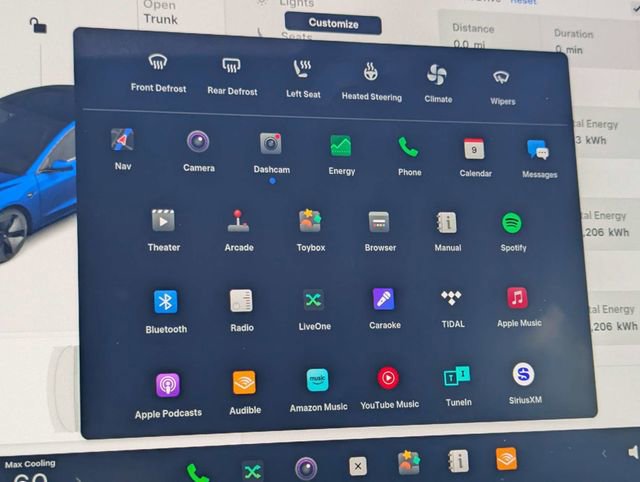Open the Bluetooth settings app
The image size is (640, 482).
tap(166, 302)
